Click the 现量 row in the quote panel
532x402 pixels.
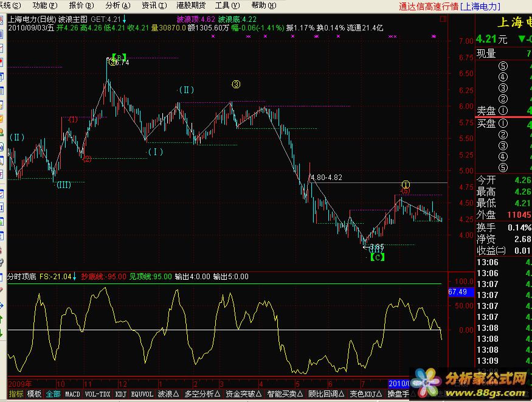[504, 54]
